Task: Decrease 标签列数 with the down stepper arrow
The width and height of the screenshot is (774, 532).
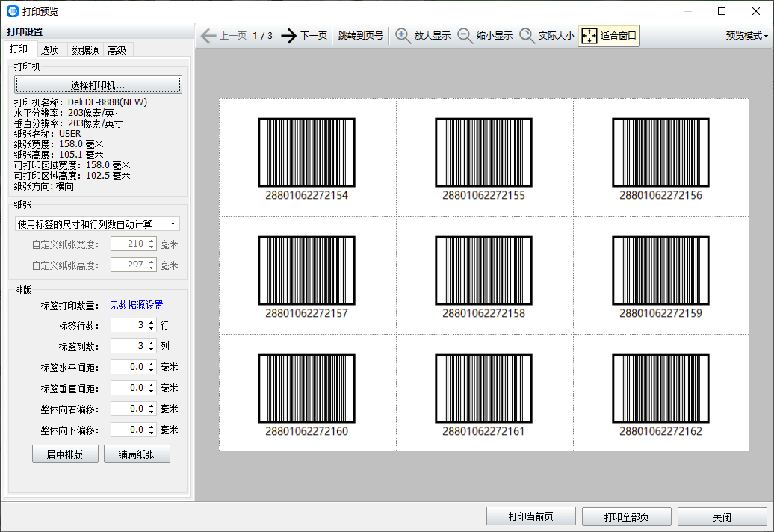Action: click(152, 350)
